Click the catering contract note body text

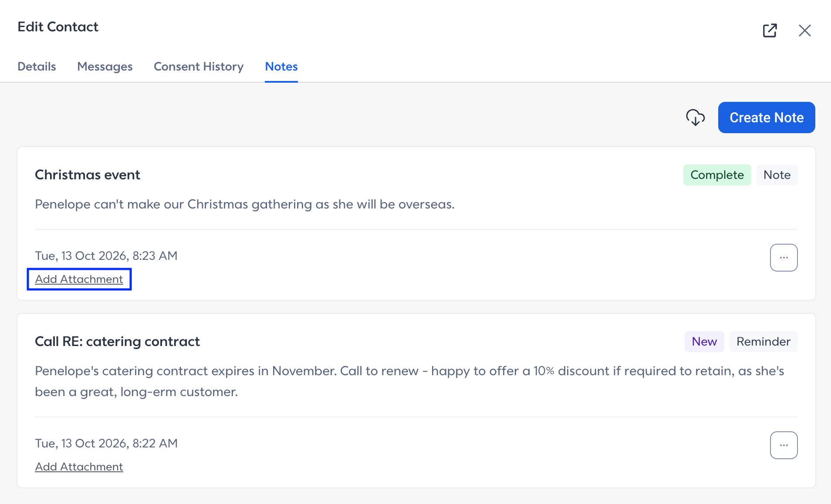(409, 381)
